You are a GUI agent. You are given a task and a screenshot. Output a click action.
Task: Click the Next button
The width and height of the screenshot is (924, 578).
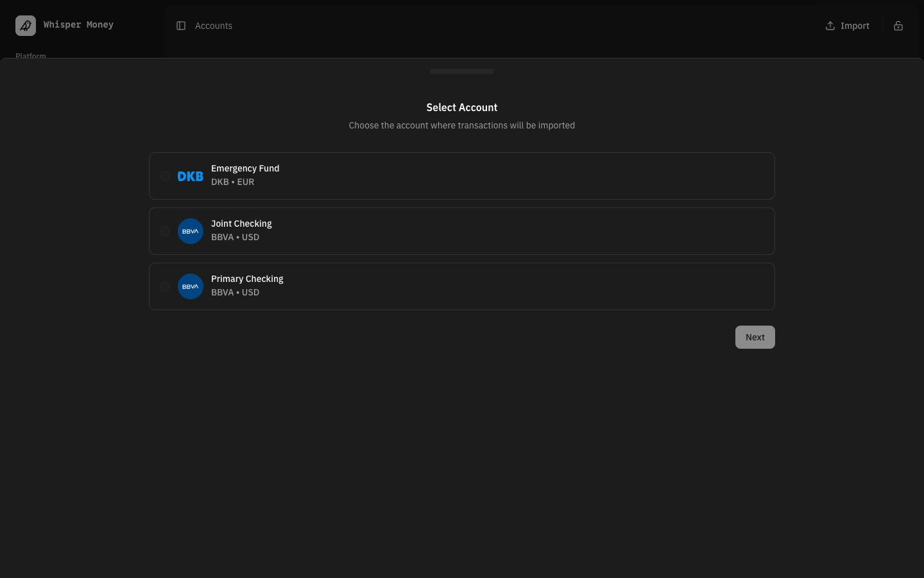755,337
